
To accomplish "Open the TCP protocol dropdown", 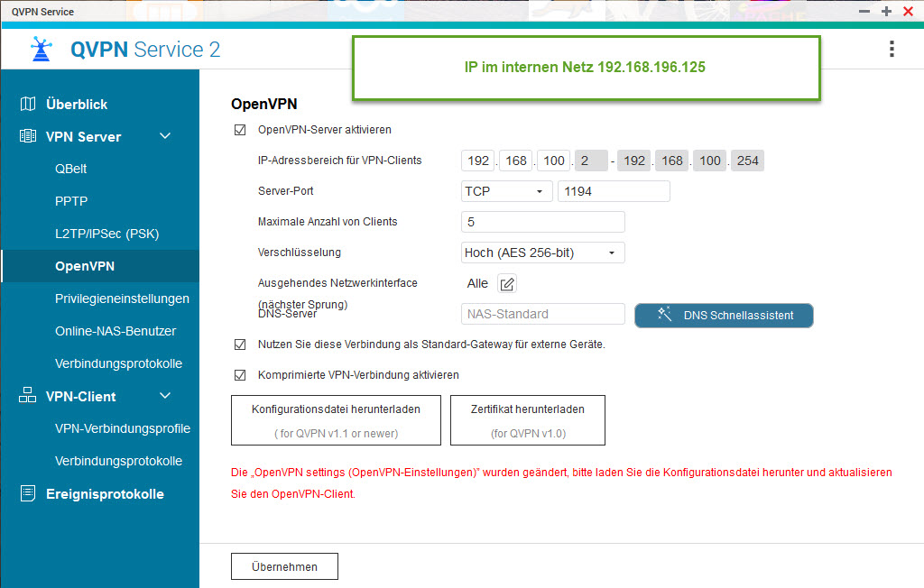I will [x=506, y=190].
